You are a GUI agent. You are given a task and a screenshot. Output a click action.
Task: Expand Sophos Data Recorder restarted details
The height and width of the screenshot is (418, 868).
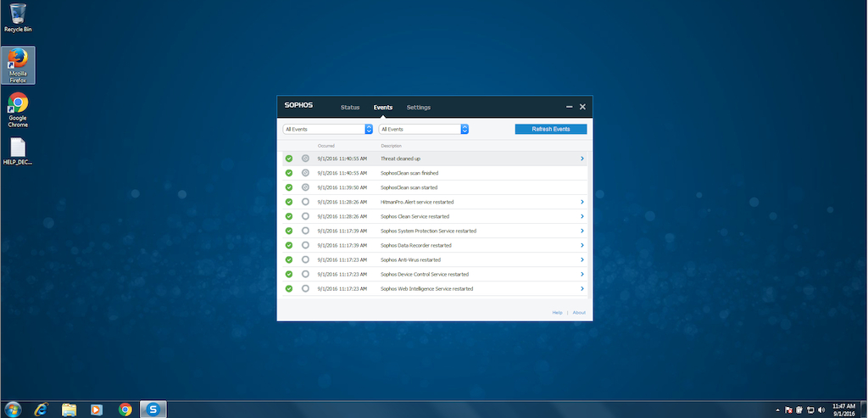pos(582,245)
